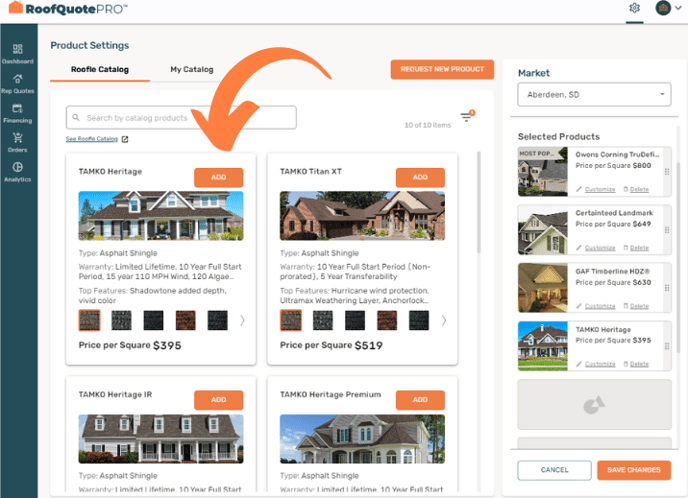The width and height of the screenshot is (688, 498).
Task: Click the Cancel button
Action: 555,470
